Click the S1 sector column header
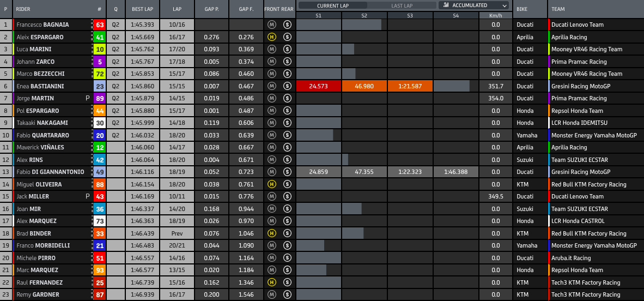Image resolution: width=644 pixels, height=301 pixels. 319,16
